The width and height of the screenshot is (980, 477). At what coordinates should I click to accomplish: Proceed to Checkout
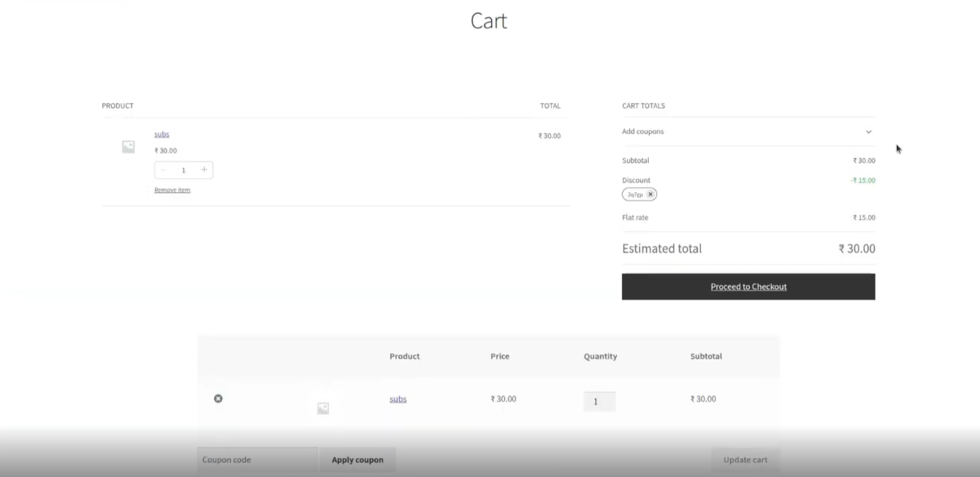tap(748, 286)
